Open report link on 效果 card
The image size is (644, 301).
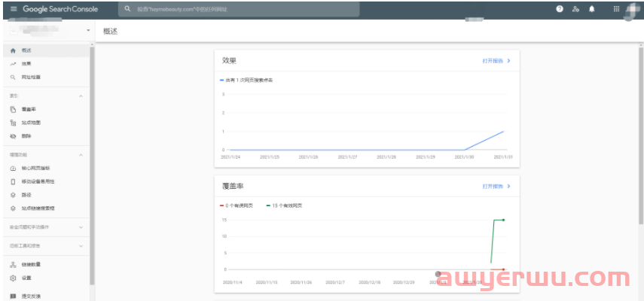493,61
